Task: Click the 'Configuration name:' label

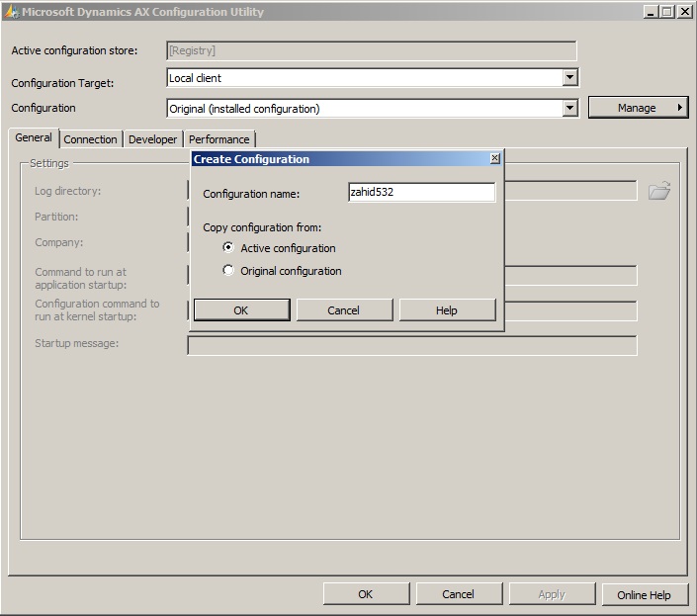Action: 251,194
